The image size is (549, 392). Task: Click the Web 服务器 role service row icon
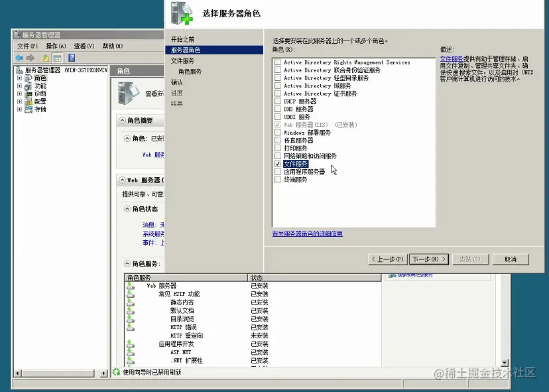click(x=131, y=286)
